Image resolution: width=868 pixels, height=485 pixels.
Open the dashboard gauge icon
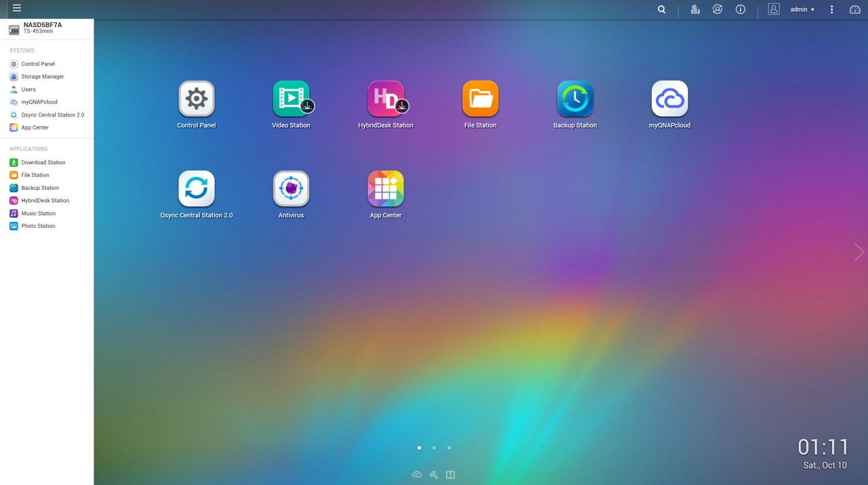[x=855, y=9]
